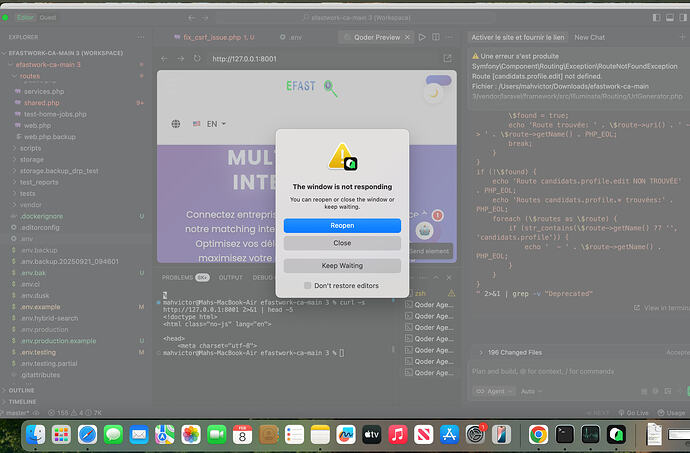The width and height of the screenshot is (690, 453).
Task: Open the New Chat tab
Action: (x=589, y=37)
